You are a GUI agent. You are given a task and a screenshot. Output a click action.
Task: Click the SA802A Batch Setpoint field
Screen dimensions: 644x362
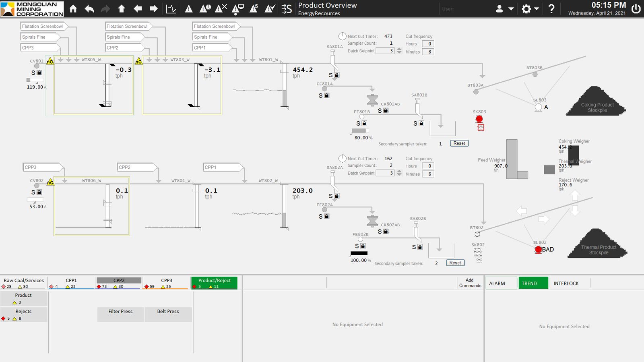(385, 173)
